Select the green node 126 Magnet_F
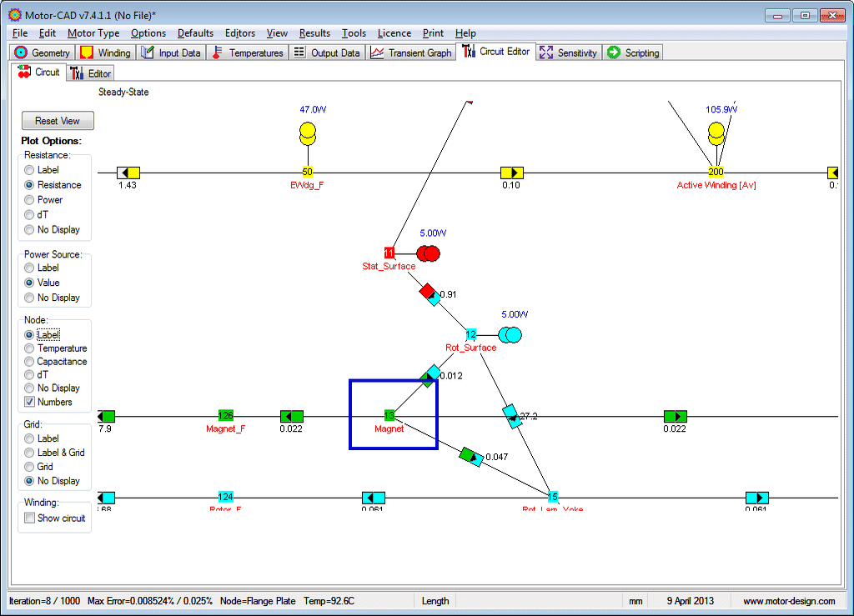The width and height of the screenshot is (854, 616). [225, 416]
